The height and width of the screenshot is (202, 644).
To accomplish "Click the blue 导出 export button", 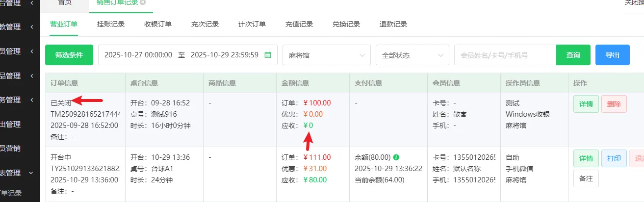I will [x=612, y=55].
